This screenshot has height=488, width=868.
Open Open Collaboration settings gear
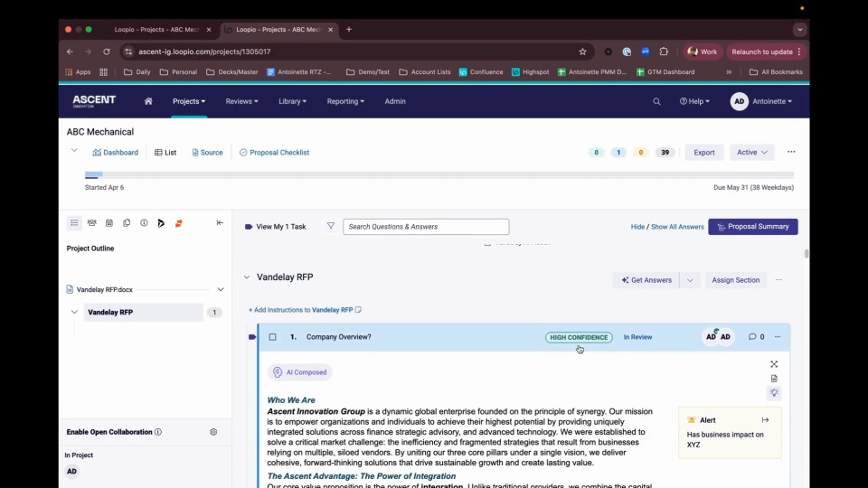213,432
